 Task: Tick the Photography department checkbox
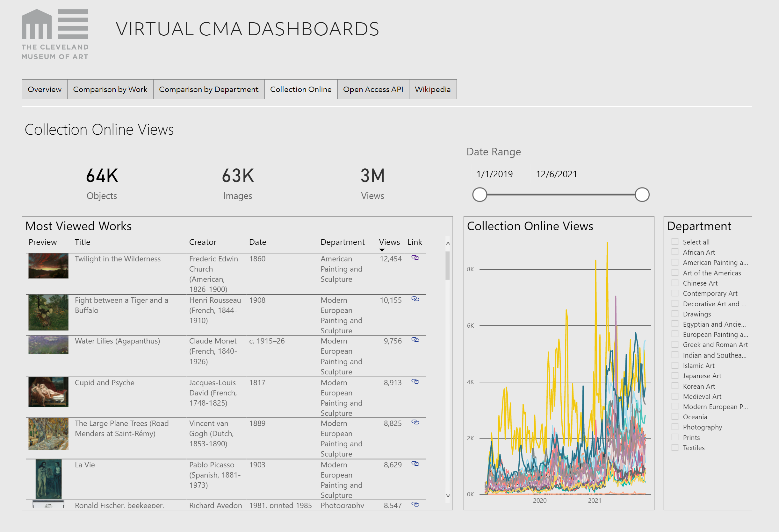(675, 427)
